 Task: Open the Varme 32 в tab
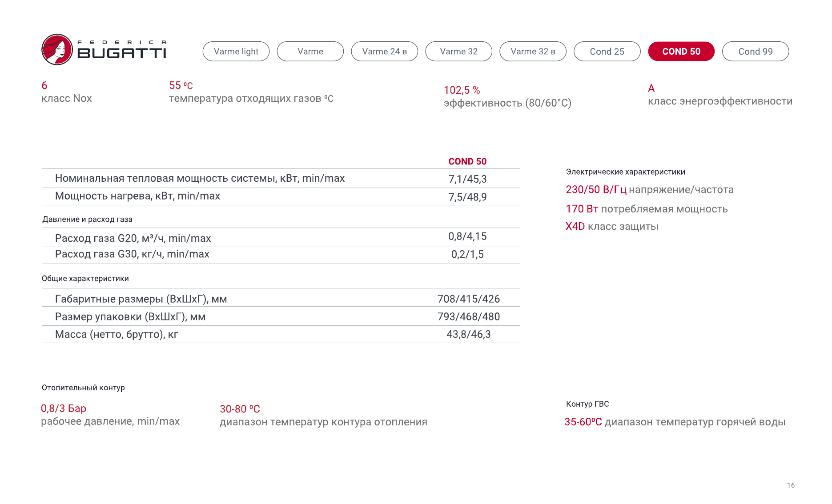pyautogui.click(x=533, y=52)
